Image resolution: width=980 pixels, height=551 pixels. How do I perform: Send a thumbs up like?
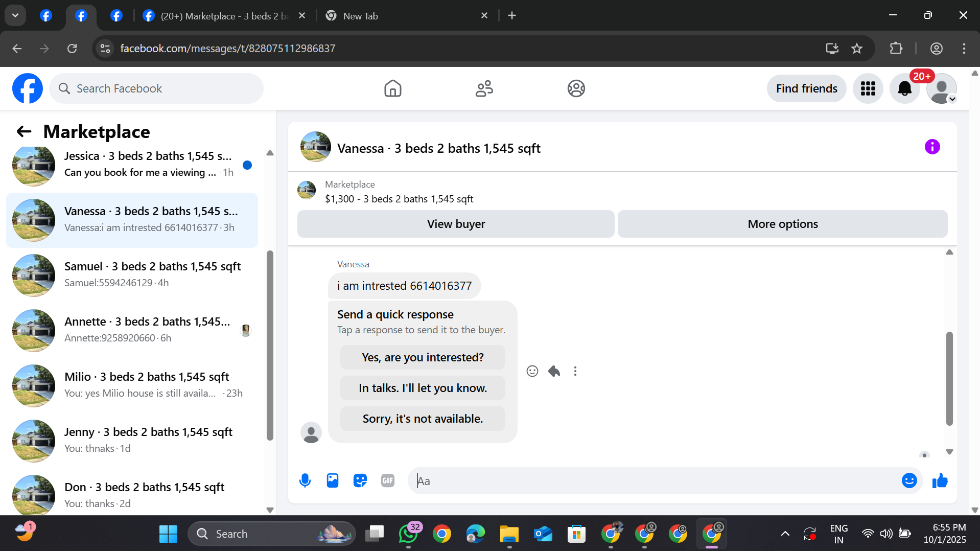tap(940, 480)
